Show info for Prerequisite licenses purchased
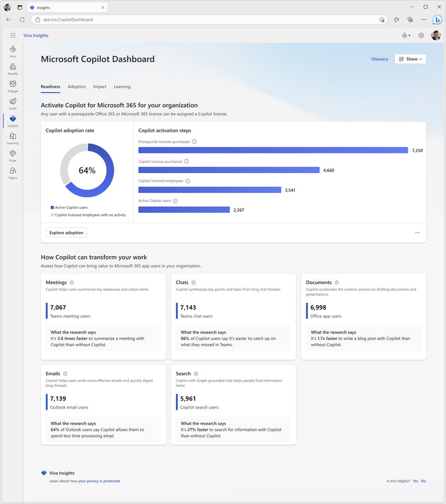 [194, 141]
